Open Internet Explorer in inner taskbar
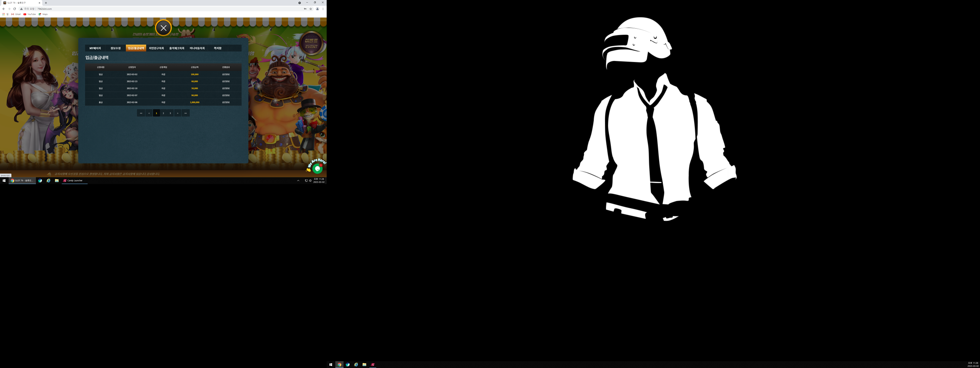Image resolution: width=980 pixels, height=368 pixels. click(48, 181)
